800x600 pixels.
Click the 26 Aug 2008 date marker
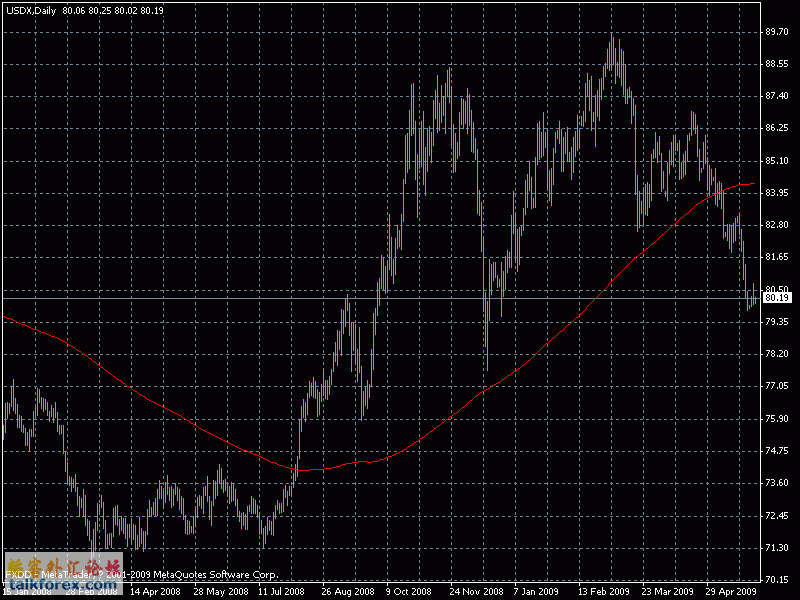347,591
